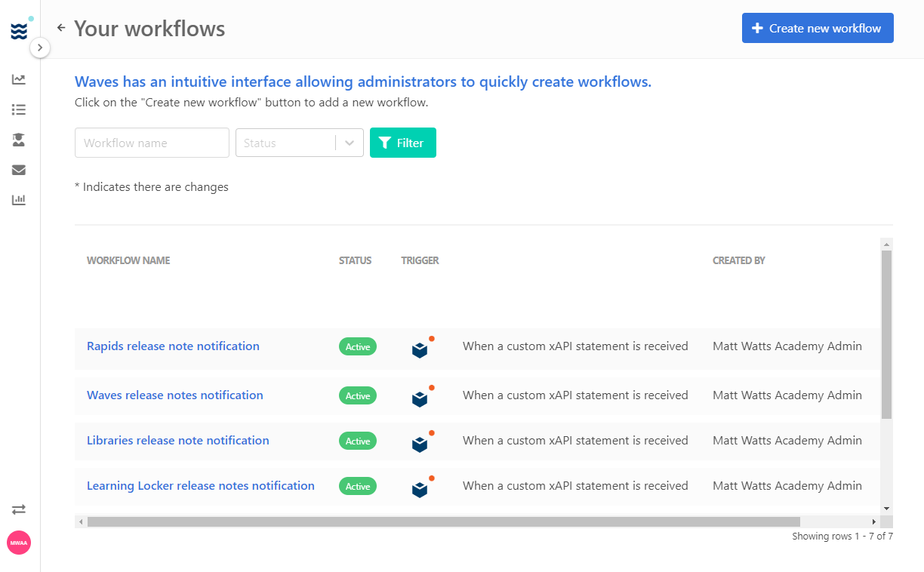Open the Status dropdown
Viewport: 924px width, 572px height.
pos(300,143)
